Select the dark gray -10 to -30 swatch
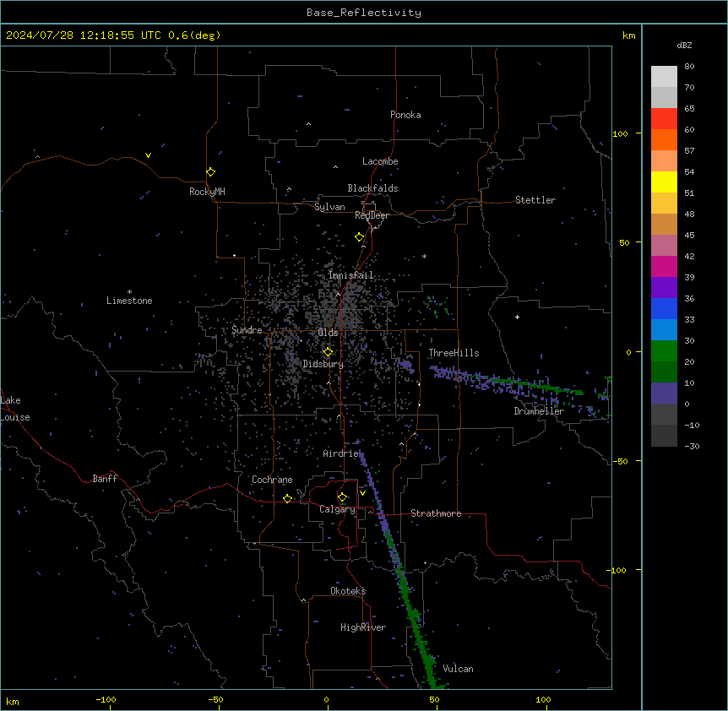 pos(664,436)
